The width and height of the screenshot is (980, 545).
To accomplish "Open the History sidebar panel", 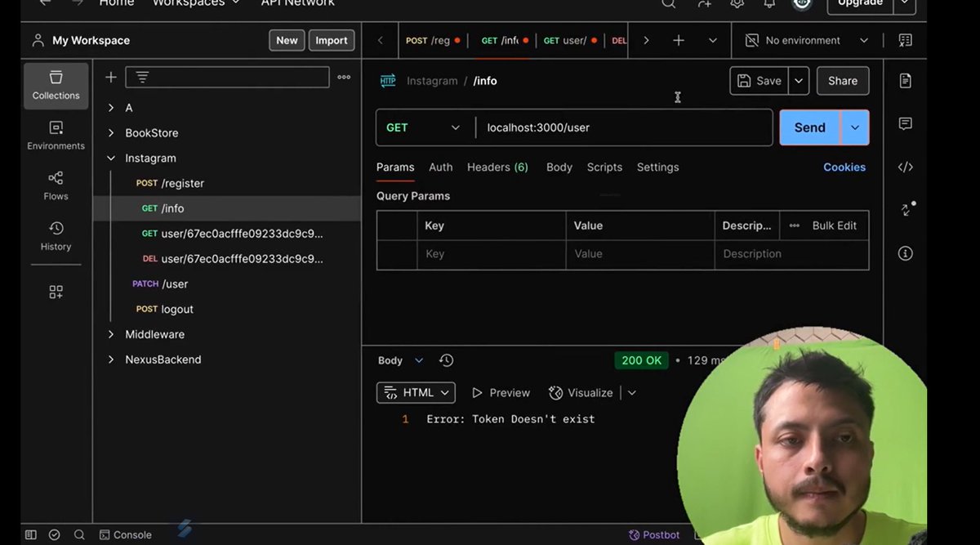I will [56, 236].
